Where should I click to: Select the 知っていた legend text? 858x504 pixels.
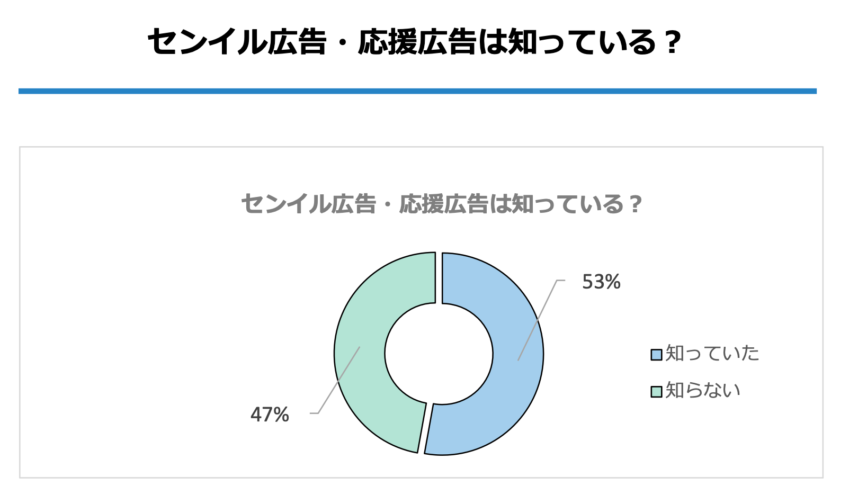click(x=712, y=353)
